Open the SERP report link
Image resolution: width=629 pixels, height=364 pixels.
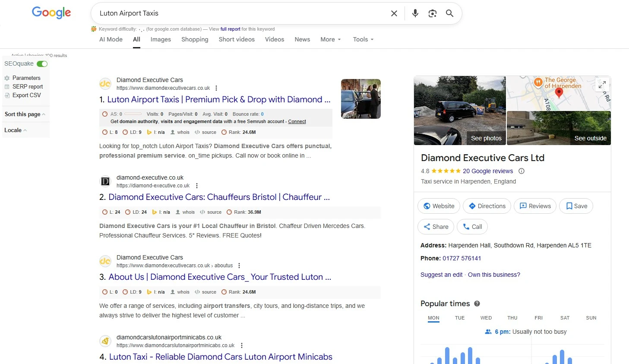28,87
